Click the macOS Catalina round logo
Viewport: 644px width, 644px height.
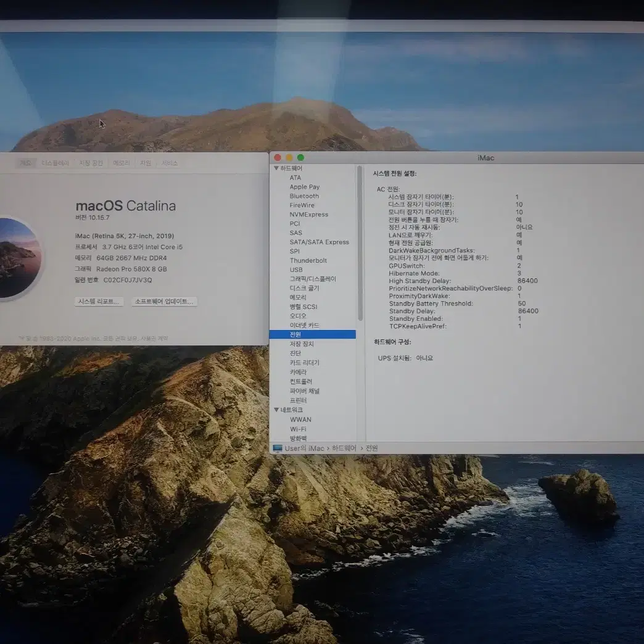point(19,258)
